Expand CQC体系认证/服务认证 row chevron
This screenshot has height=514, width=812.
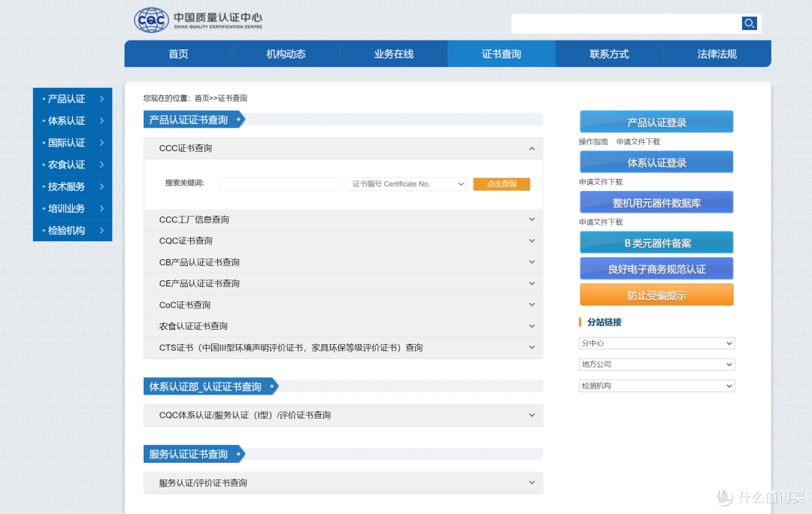tap(532, 415)
